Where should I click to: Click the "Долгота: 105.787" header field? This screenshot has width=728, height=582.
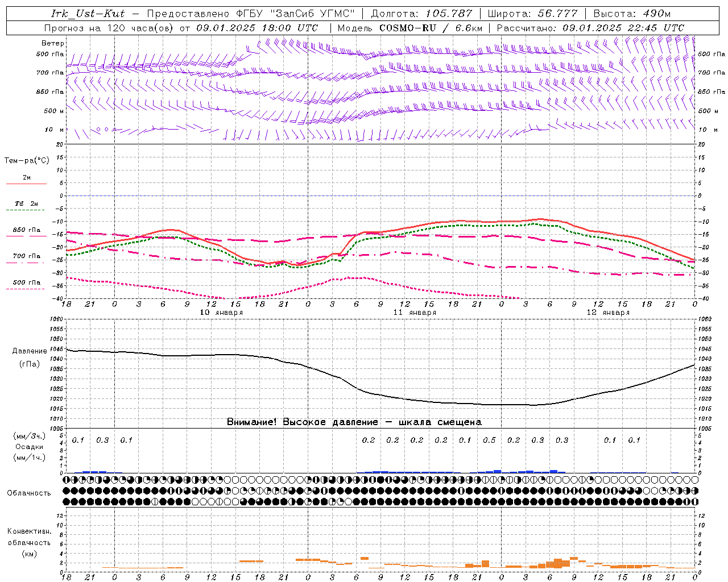click(x=421, y=14)
